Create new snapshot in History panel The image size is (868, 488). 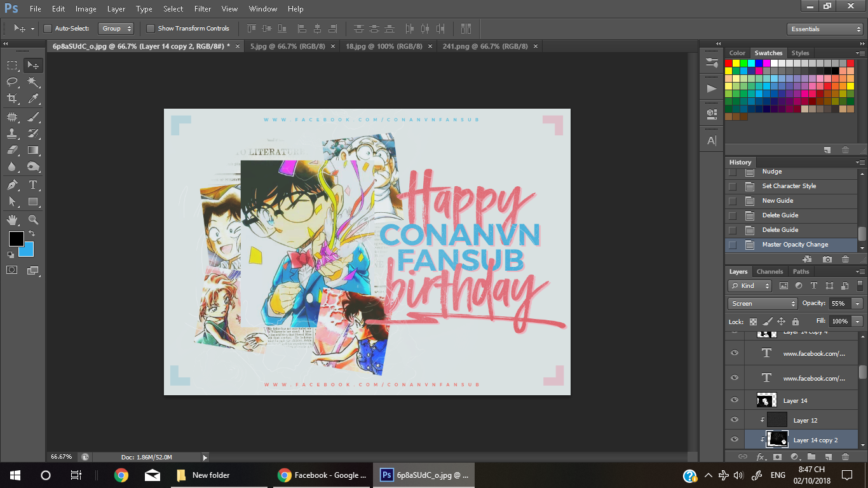pyautogui.click(x=827, y=259)
